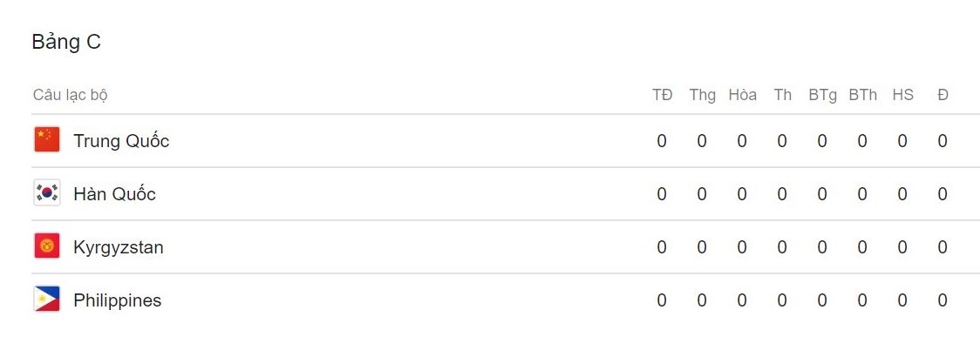The width and height of the screenshot is (980, 357).
Task: Click the Philippines flag icon
Action: 46,300
